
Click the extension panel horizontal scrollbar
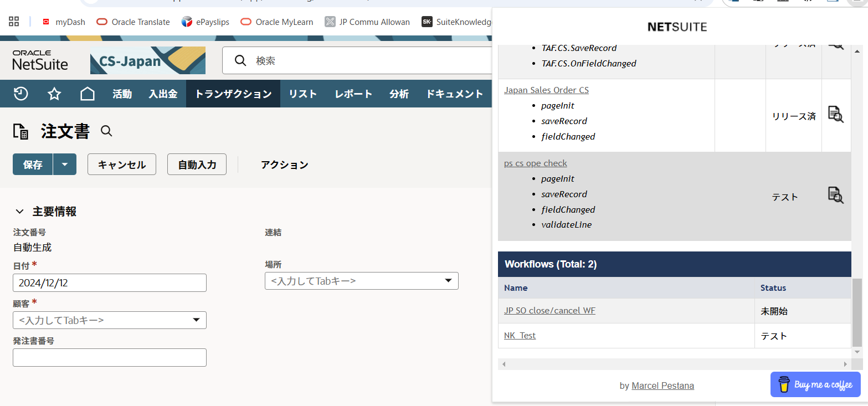click(675, 364)
